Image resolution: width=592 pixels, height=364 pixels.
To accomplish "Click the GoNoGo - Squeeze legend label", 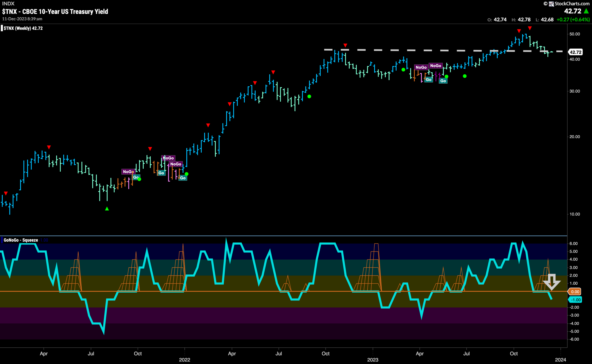I will tap(21, 240).
